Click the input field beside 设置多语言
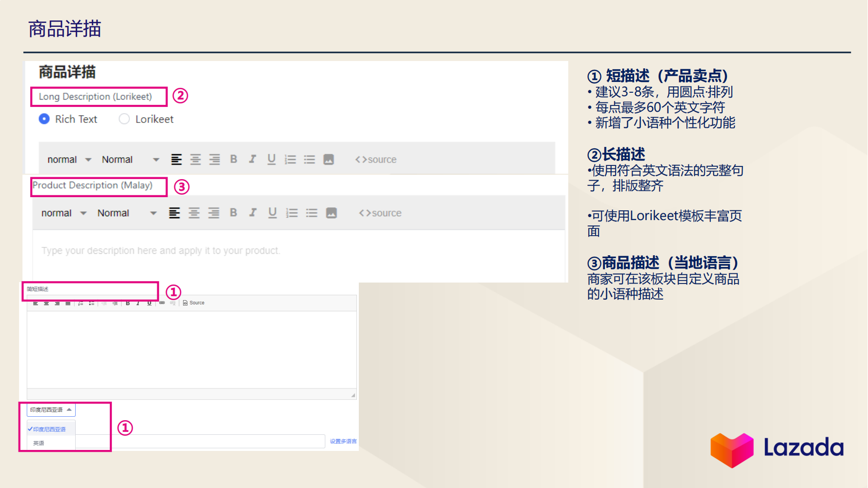Screen dimensions: 868x488 click(200, 441)
